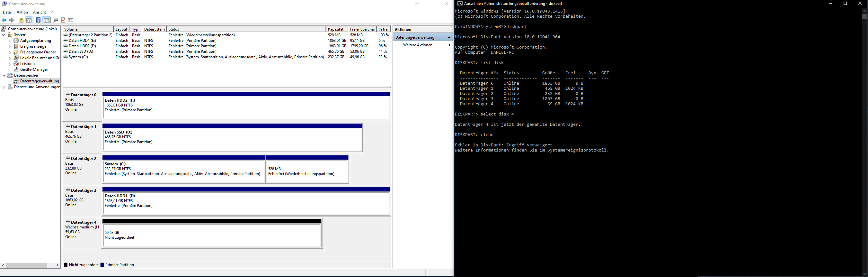Image resolution: width=868 pixels, height=277 pixels.
Task: Sort list by Dateisystem column header
Action: (x=154, y=29)
